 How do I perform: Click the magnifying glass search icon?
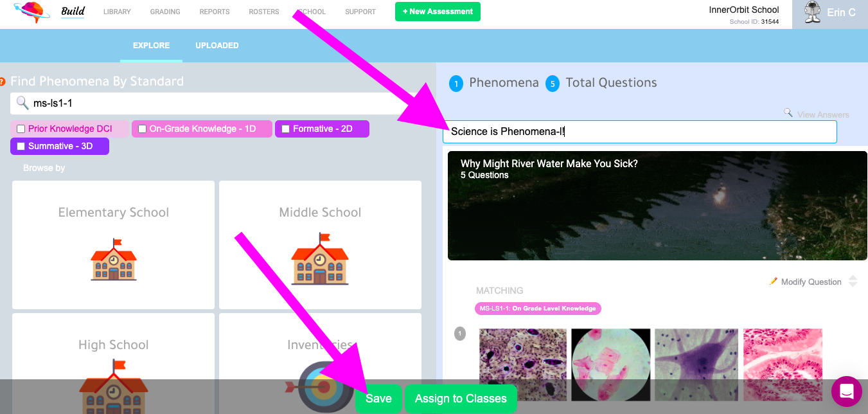[22, 103]
